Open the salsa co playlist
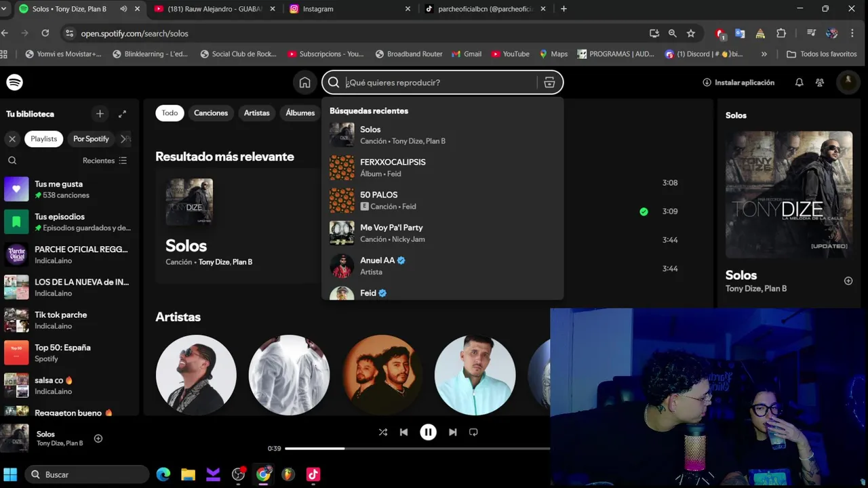 69,386
